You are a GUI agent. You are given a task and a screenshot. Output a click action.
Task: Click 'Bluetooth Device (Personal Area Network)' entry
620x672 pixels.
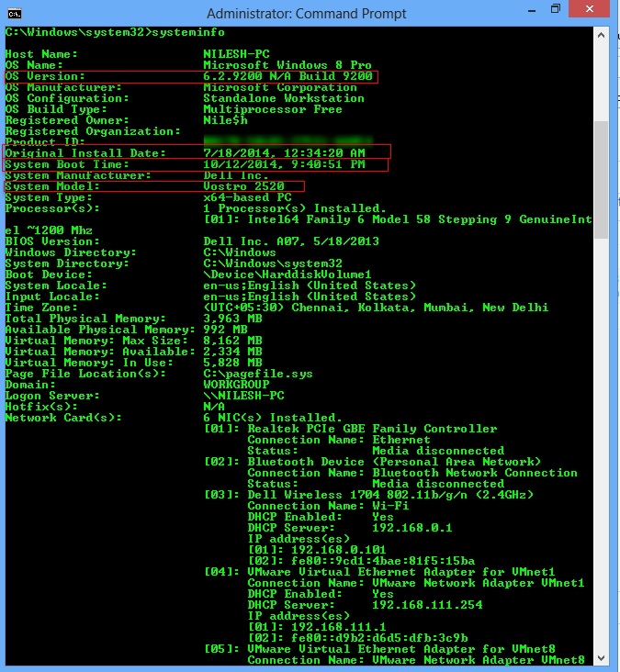point(394,462)
